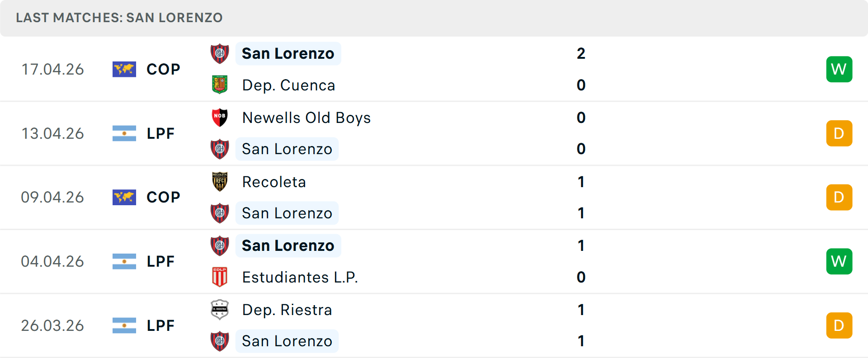The height and width of the screenshot is (358, 868).
Task: Click the COP flag icon for 17.04.26
Action: click(x=124, y=69)
